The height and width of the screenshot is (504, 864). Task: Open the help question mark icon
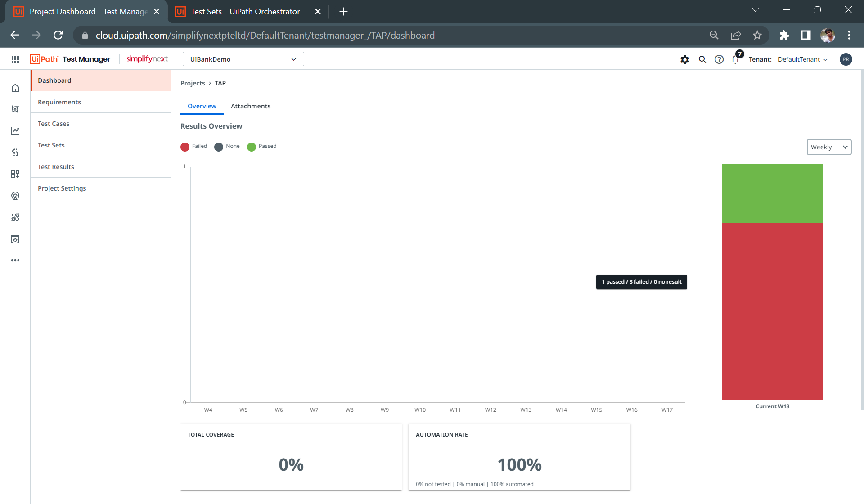click(719, 59)
